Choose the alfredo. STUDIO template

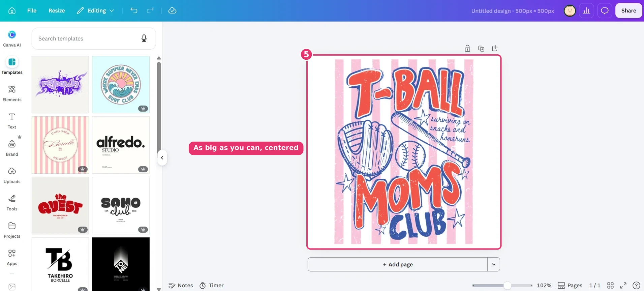click(x=121, y=145)
